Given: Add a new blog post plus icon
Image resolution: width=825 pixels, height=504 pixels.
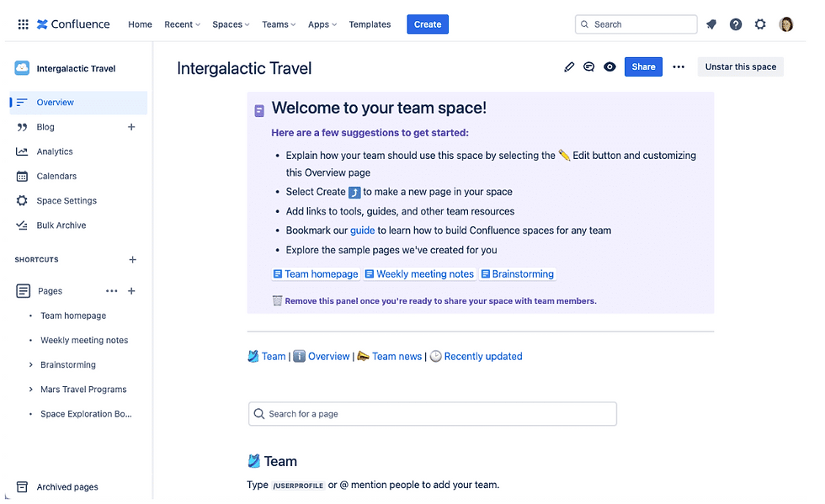Looking at the screenshot, I should tap(131, 127).
